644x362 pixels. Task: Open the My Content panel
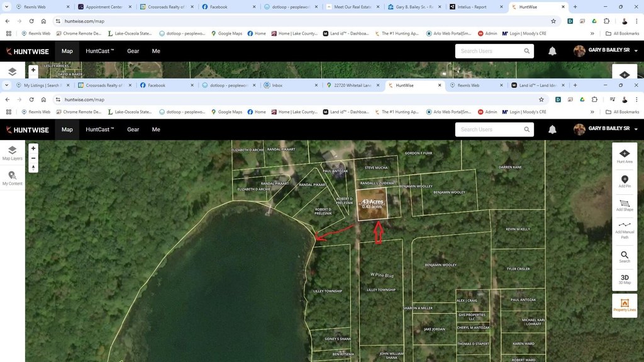(12, 178)
